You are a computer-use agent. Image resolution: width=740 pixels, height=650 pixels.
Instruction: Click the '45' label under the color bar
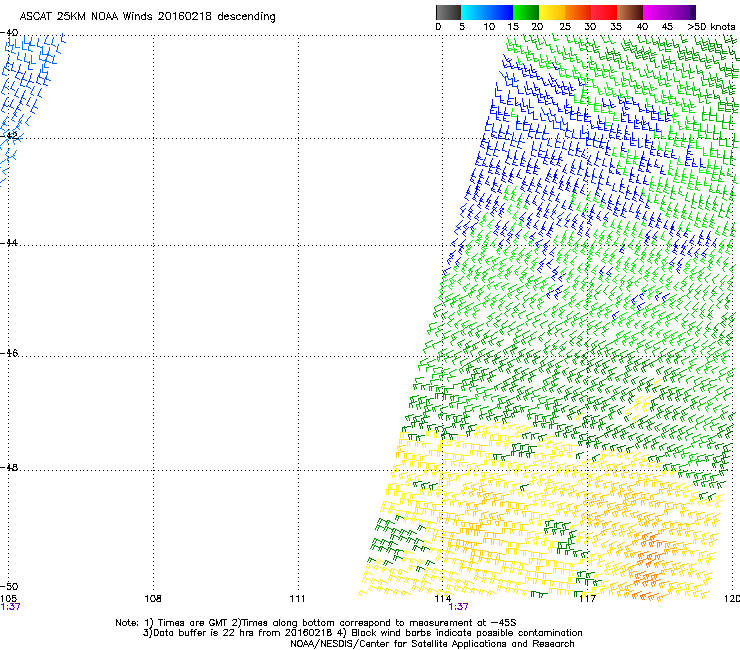(667, 26)
